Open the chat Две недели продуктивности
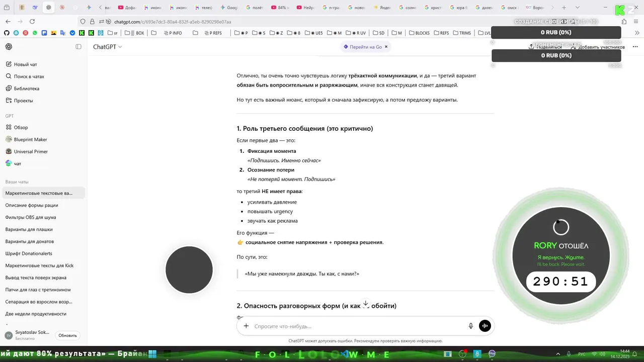The width and height of the screenshot is (644, 362). coord(36,314)
